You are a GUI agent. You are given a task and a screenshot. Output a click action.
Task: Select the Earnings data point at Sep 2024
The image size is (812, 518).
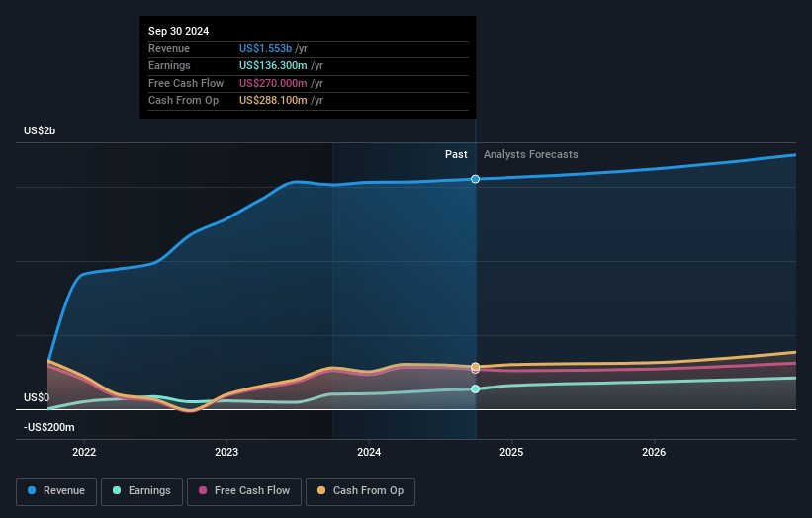475,389
